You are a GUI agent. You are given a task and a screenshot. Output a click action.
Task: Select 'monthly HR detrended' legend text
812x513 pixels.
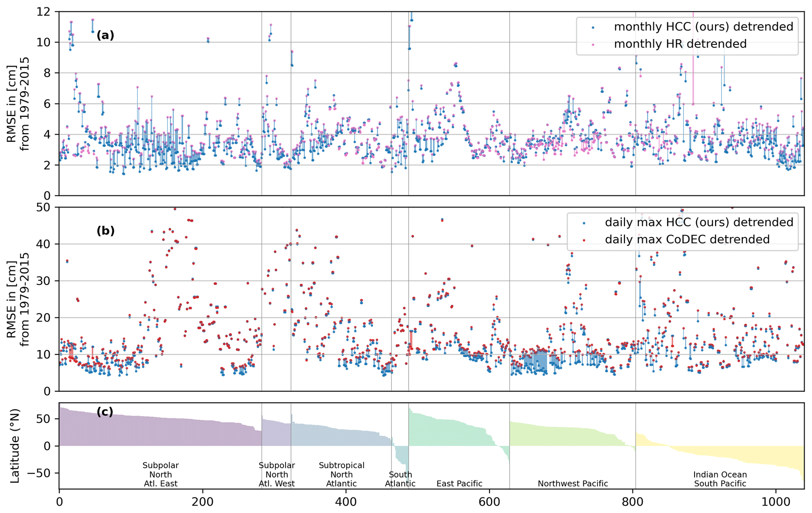point(680,44)
